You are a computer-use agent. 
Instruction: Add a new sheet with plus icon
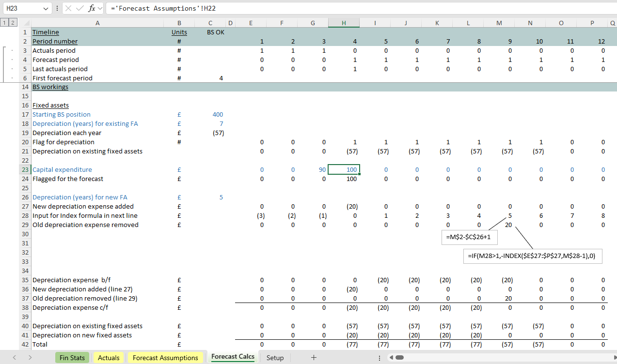tap(314, 358)
